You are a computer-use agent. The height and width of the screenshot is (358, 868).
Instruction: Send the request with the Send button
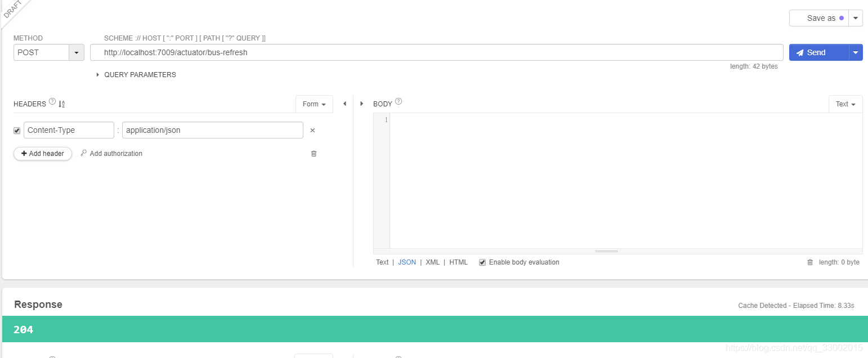point(818,52)
